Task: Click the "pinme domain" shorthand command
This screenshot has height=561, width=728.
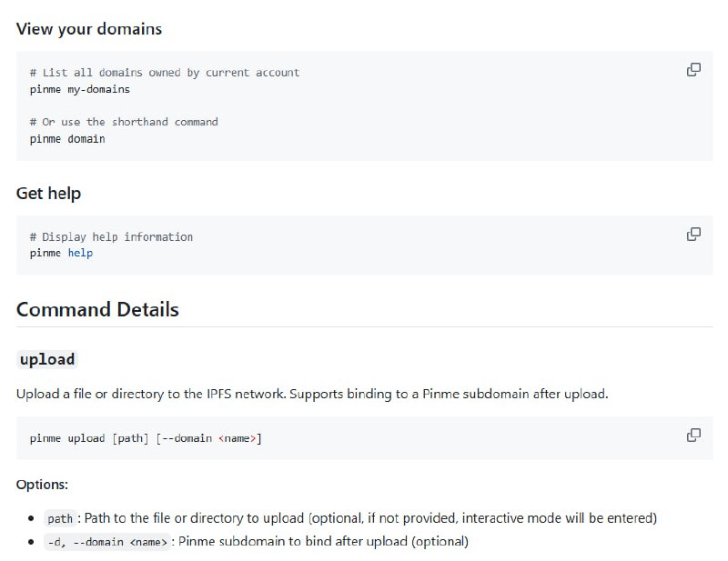Action: 66,138
